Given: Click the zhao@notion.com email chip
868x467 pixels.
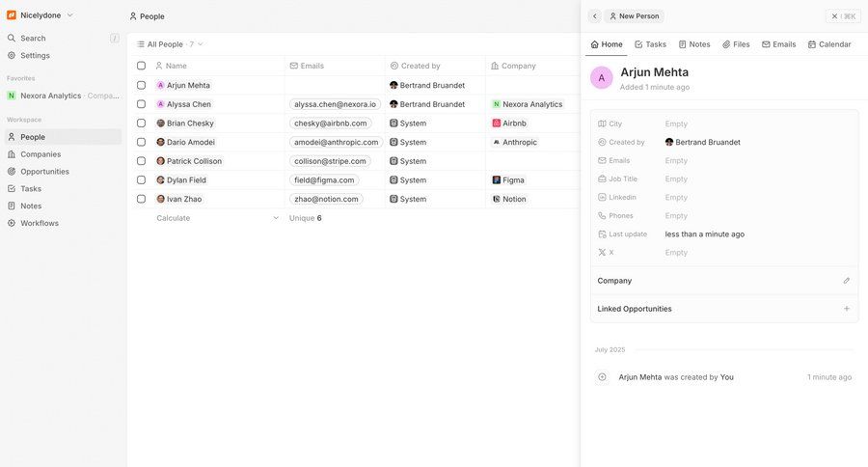Looking at the screenshot, I should coord(326,199).
